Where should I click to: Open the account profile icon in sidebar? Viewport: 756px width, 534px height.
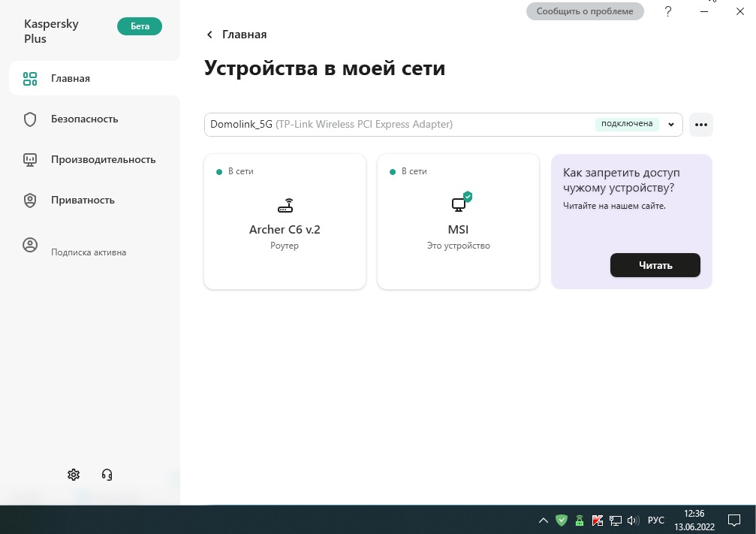tap(30, 245)
